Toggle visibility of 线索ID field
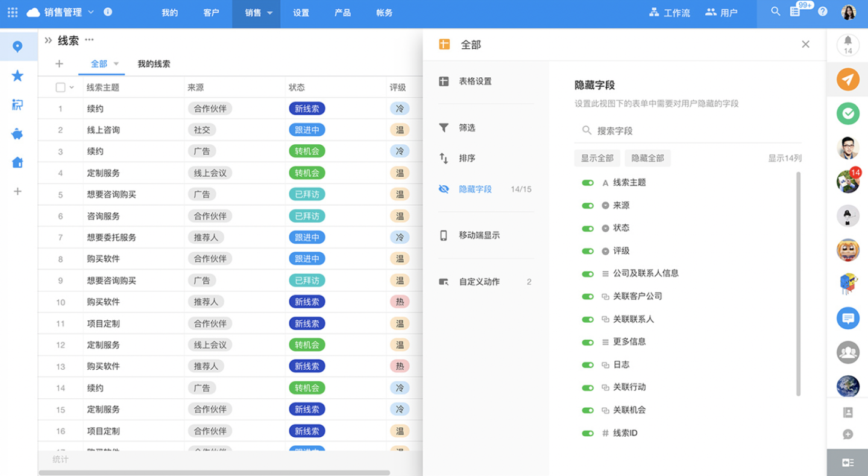The height and width of the screenshot is (476, 868). click(x=588, y=433)
